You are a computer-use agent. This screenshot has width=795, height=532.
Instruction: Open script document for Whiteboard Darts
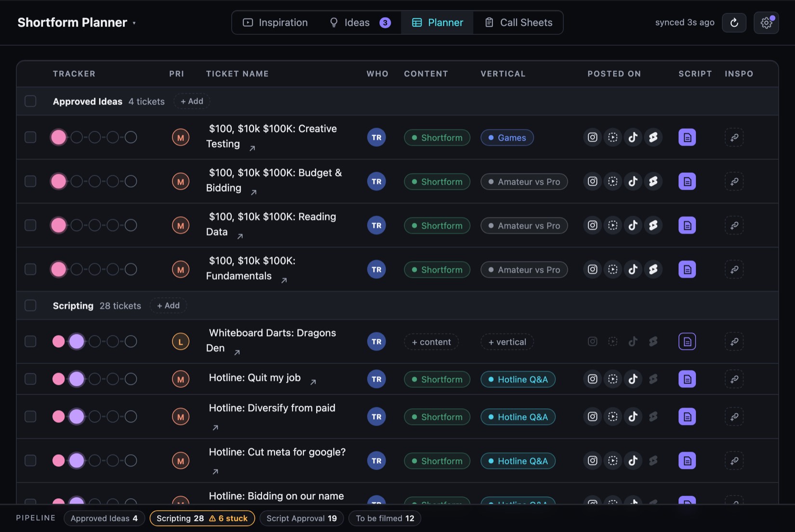tap(687, 341)
